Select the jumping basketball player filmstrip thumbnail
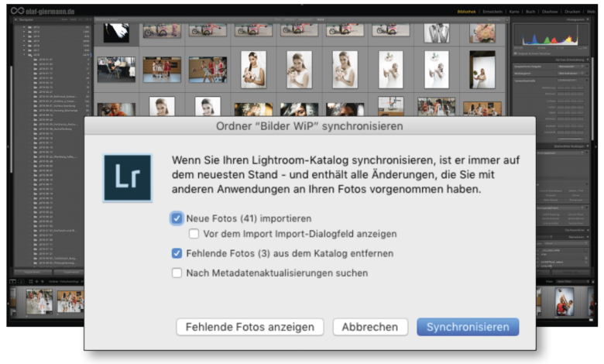This screenshot has height=364, width=604. pyautogui.click(x=565, y=302)
